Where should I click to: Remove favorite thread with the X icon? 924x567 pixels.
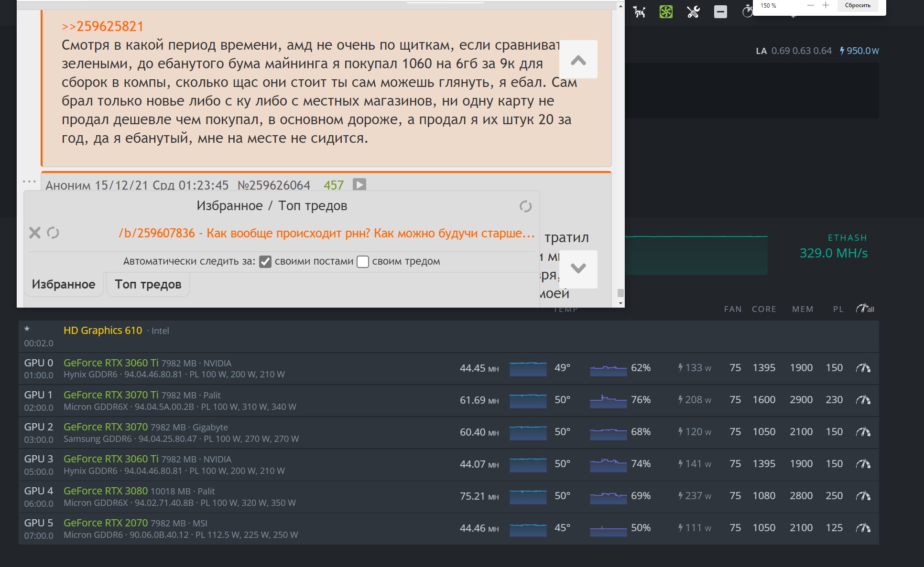click(34, 233)
